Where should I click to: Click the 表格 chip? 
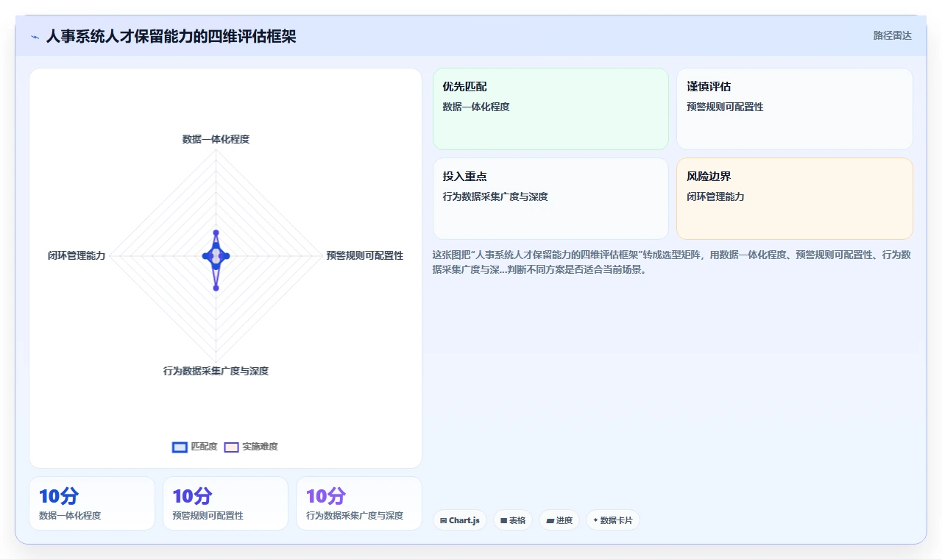[x=513, y=520]
